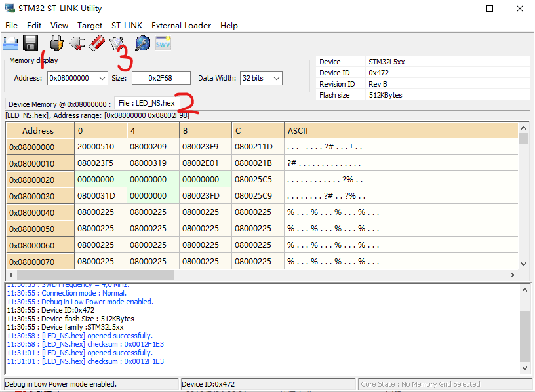Switch to the Device Memory tab
535x392 pixels.
click(60, 104)
